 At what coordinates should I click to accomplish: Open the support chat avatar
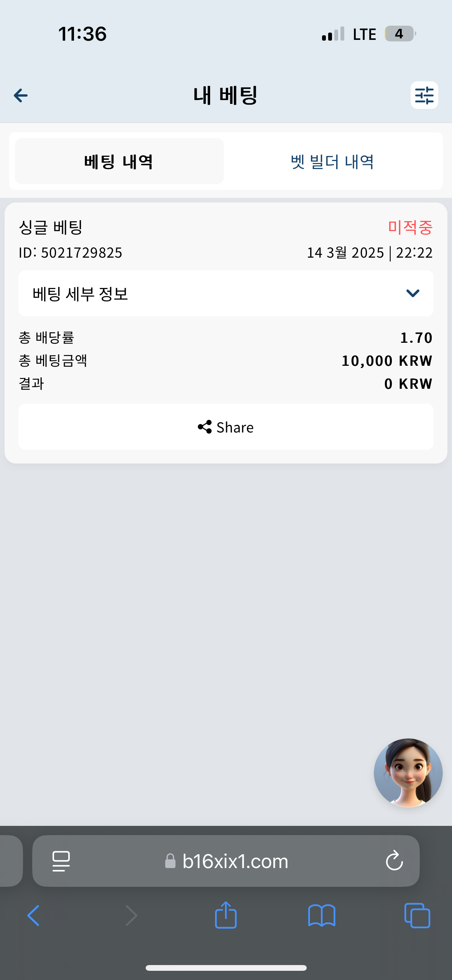408,773
